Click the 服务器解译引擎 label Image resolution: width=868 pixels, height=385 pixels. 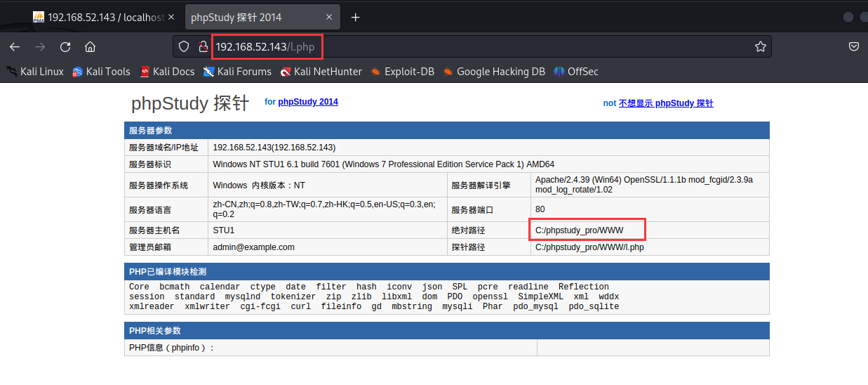(x=481, y=185)
